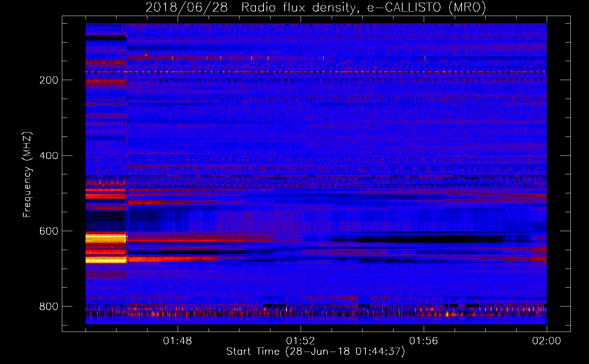Click the 200 frequency tick label
Viewport: 589px width, 364px height.
[x=49, y=80]
